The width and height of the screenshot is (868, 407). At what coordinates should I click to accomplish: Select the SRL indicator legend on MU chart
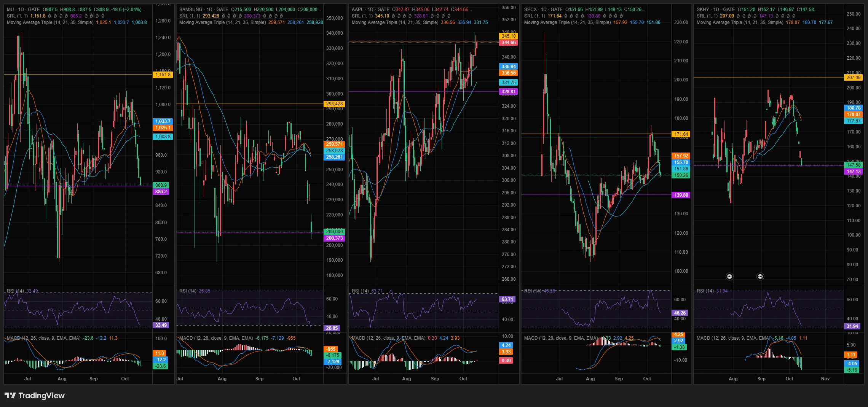click(x=17, y=16)
